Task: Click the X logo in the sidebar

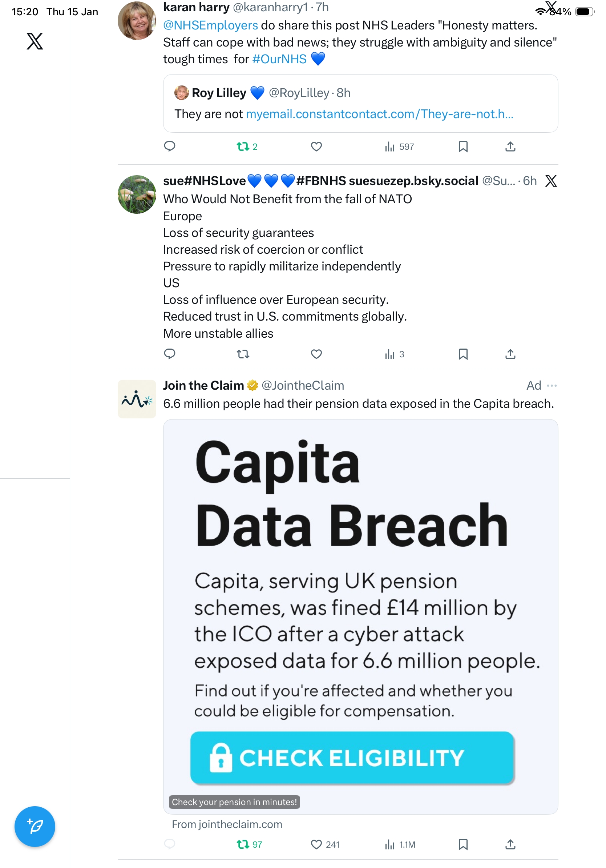Action: point(35,41)
